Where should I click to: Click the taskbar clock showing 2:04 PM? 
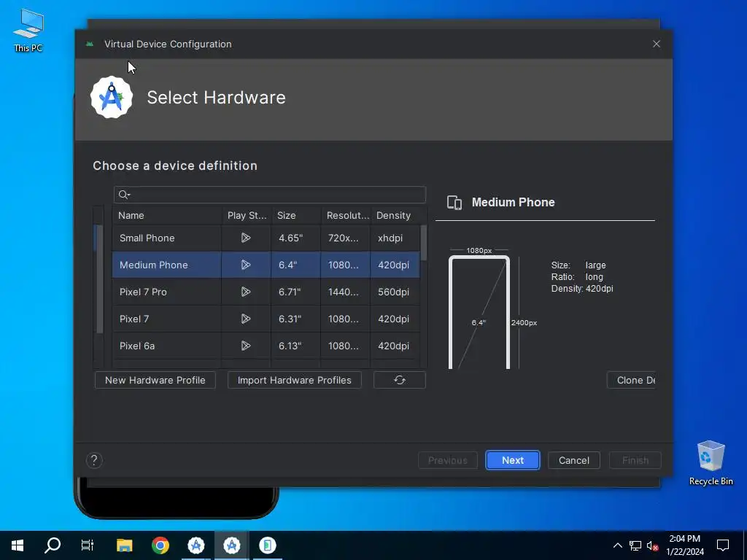(x=684, y=545)
